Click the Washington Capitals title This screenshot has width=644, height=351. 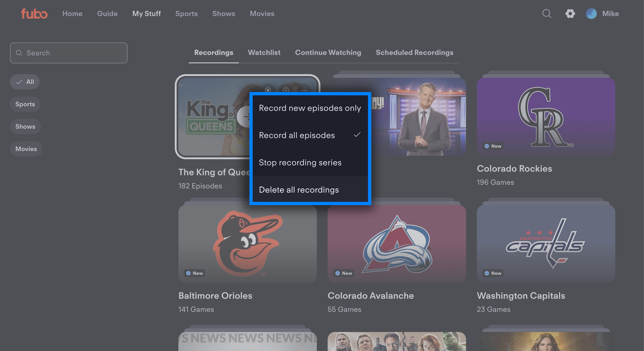click(x=521, y=296)
